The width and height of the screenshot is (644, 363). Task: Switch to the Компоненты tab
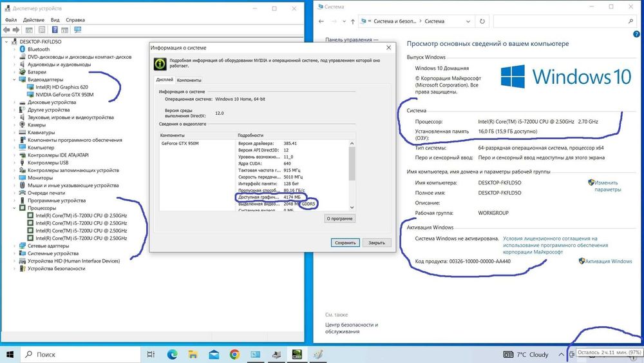point(189,80)
